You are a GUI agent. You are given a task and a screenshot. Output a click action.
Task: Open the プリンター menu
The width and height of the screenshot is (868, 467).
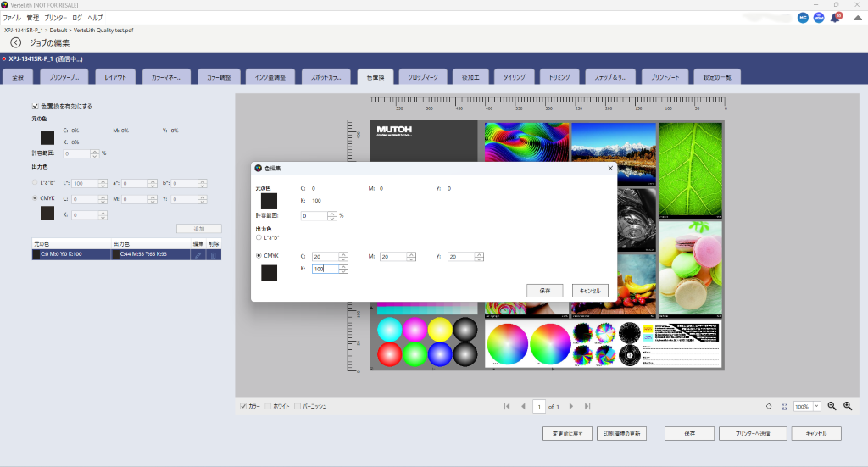(55, 17)
